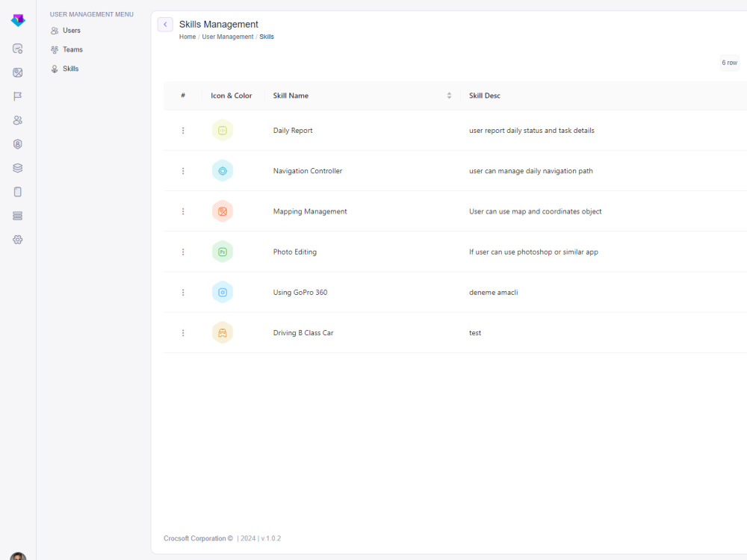Viewport: 747px width, 560px height.
Task: Click the description 'User can use map and coordinates object'
Action: (x=535, y=211)
